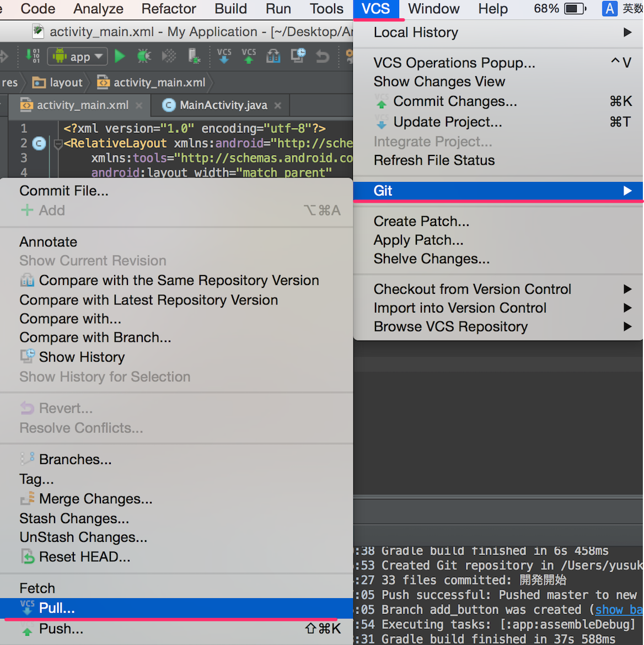
Task: Choose Push in Git submenu
Action: coord(176,629)
